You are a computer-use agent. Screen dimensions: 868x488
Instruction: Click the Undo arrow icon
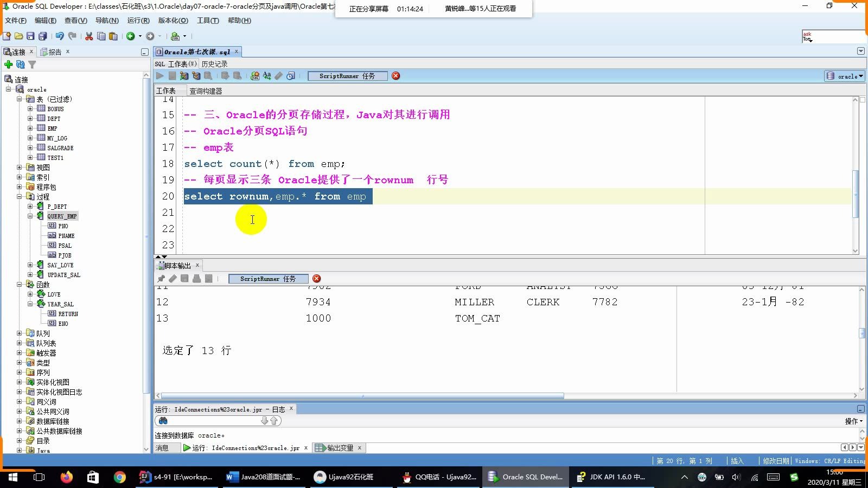[x=60, y=36]
